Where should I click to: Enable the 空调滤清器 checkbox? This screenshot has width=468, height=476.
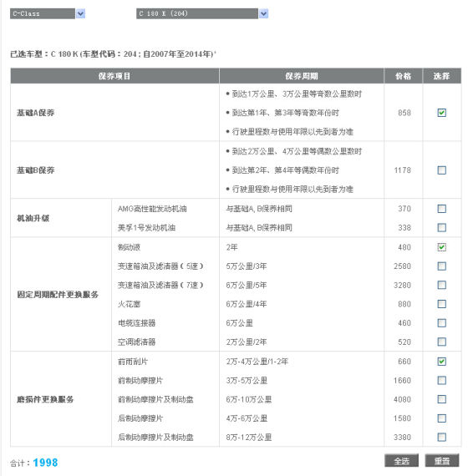point(441,342)
